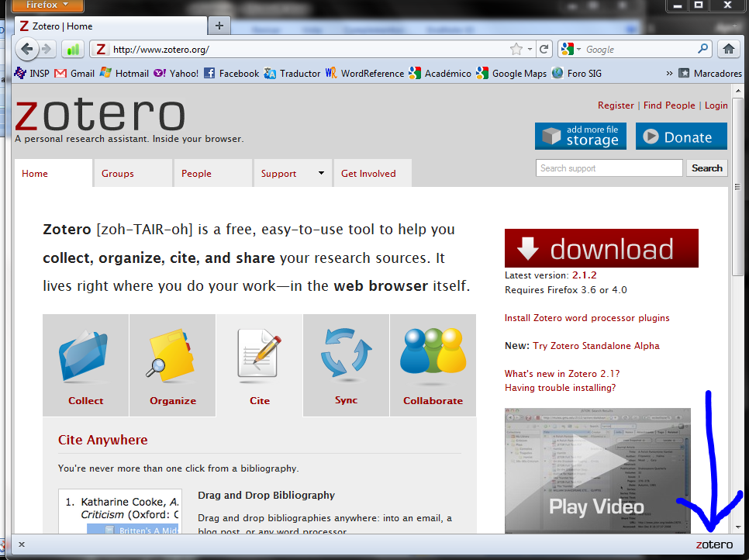Show more bookmarks with the chevron
Viewport: 749px width, 560px height.
point(669,73)
